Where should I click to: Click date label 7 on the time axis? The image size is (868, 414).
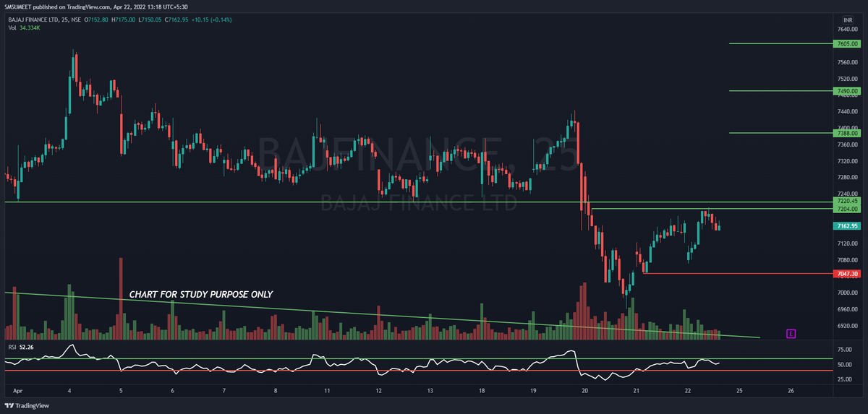click(x=224, y=390)
